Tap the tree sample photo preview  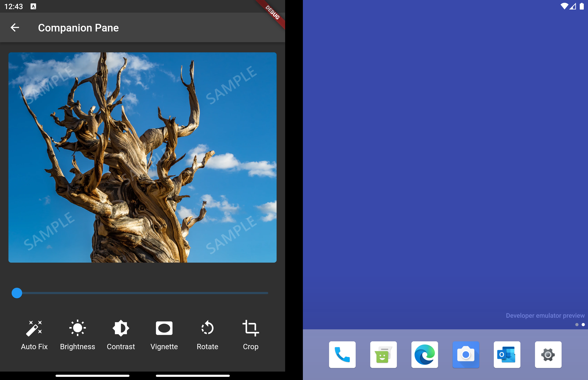coord(142,157)
